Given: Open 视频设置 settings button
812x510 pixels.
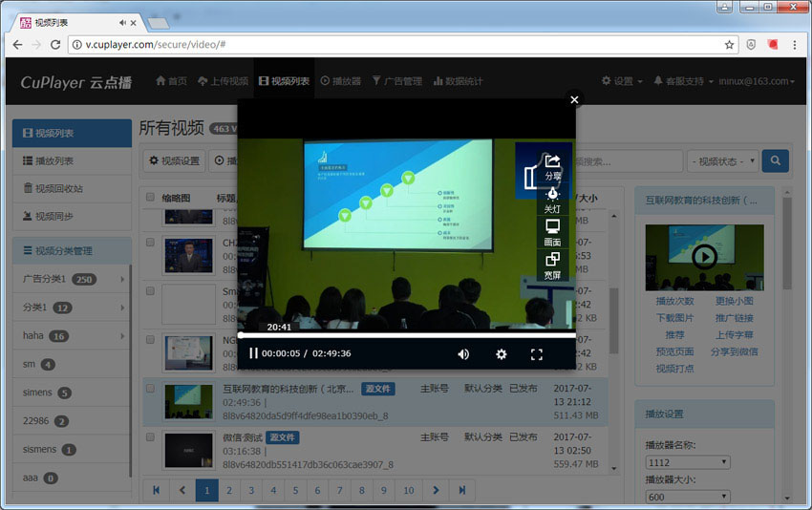Looking at the screenshot, I should (x=175, y=161).
